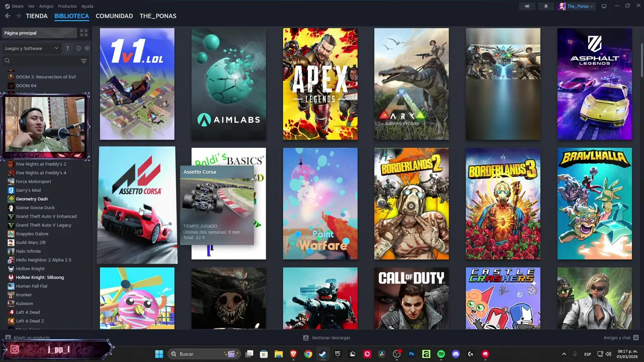Open the announcements megaphone icon
Screen dimensions: 644x362
pyautogui.click(x=527, y=6)
